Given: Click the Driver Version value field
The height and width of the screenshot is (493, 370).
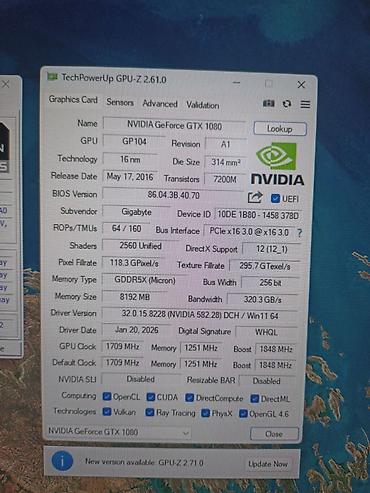Looking at the screenshot, I should click(200, 315).
